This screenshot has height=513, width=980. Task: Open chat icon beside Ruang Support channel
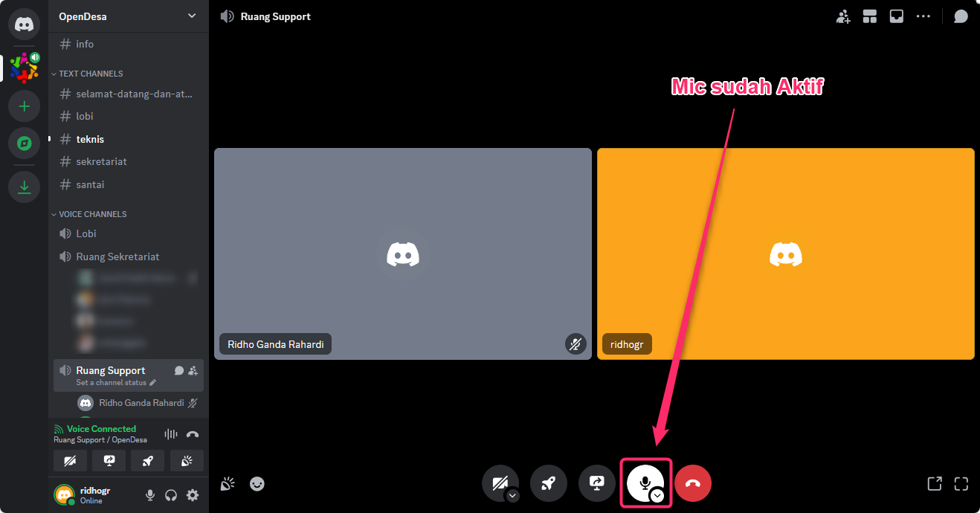(179, 370)
